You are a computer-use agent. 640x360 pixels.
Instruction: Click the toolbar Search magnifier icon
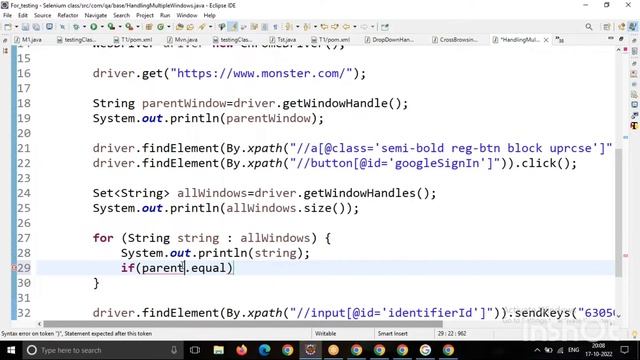point(589,27)
